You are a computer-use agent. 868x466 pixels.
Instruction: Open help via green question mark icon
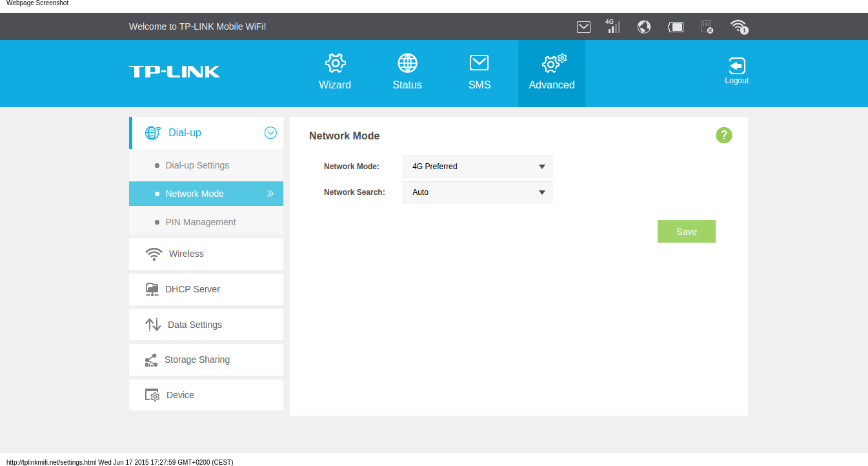(x=723, y=135)
